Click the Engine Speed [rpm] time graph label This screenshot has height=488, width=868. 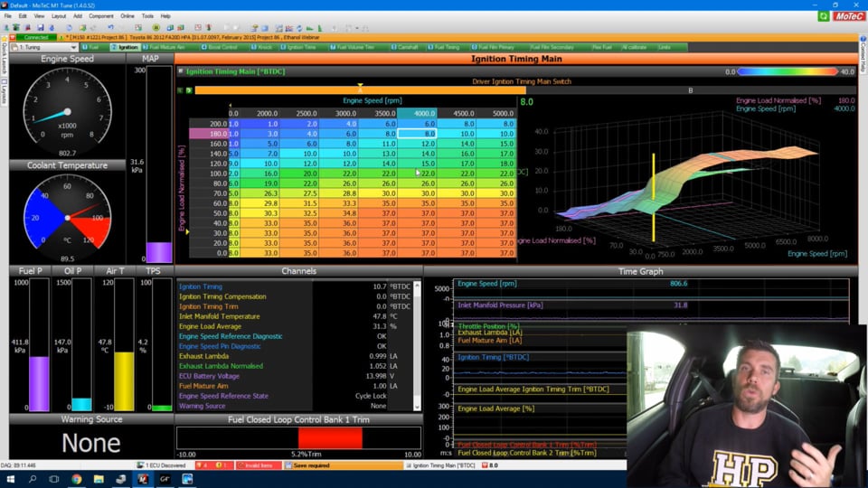click(487, 283)
